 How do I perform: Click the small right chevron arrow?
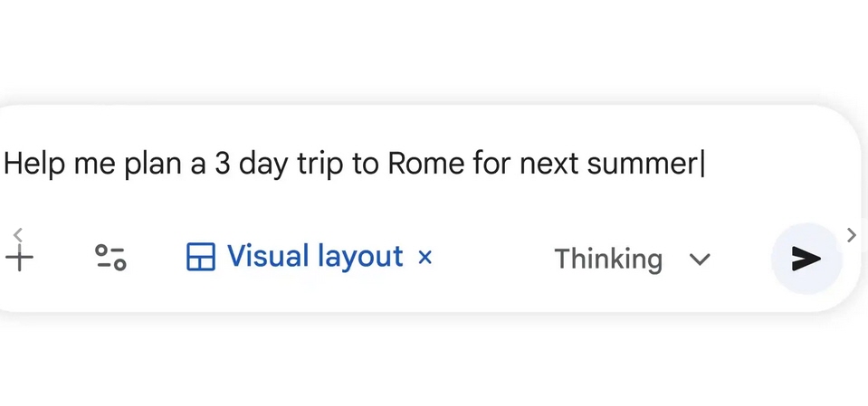(x=852, y=235)
